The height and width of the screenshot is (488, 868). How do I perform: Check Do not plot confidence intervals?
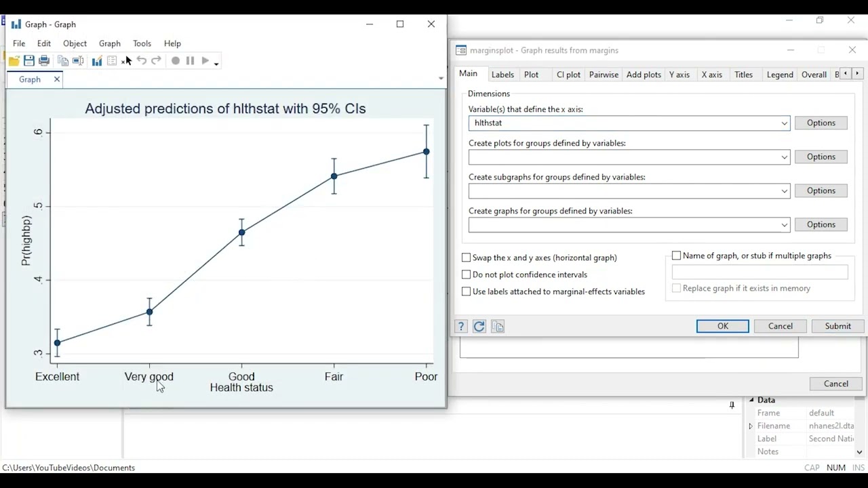click(466, 274)
